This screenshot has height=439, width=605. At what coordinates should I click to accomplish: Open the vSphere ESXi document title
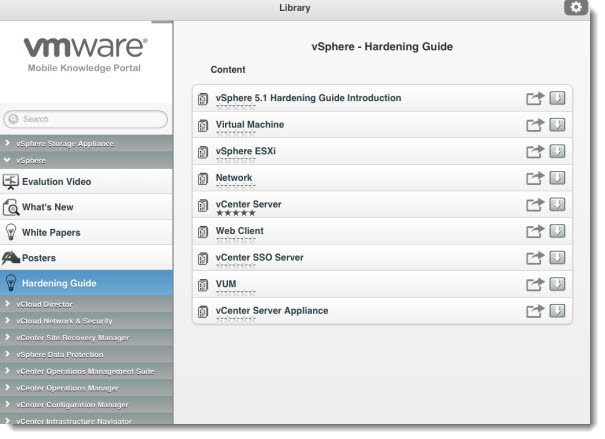[245, 151]
